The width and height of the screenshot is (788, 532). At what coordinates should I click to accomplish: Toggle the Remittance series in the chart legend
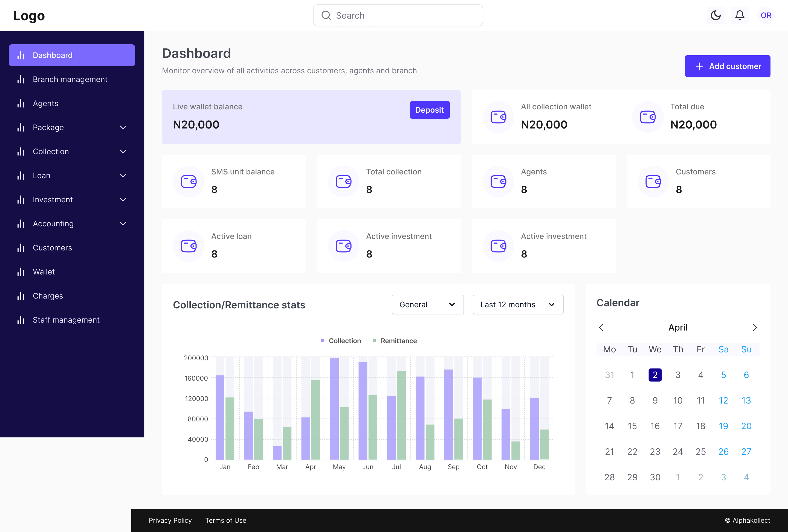point(395,341)
